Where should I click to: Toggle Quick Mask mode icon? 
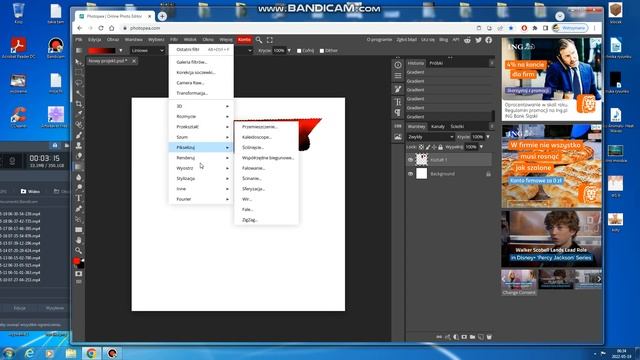click(x=79, y=273)
